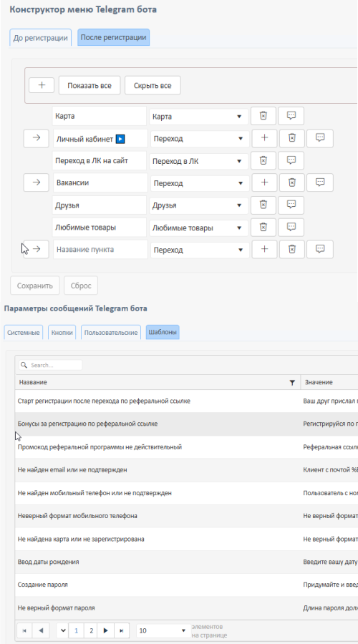
Task: Go to the previous templates page
Action: click(x=41, y=630)
